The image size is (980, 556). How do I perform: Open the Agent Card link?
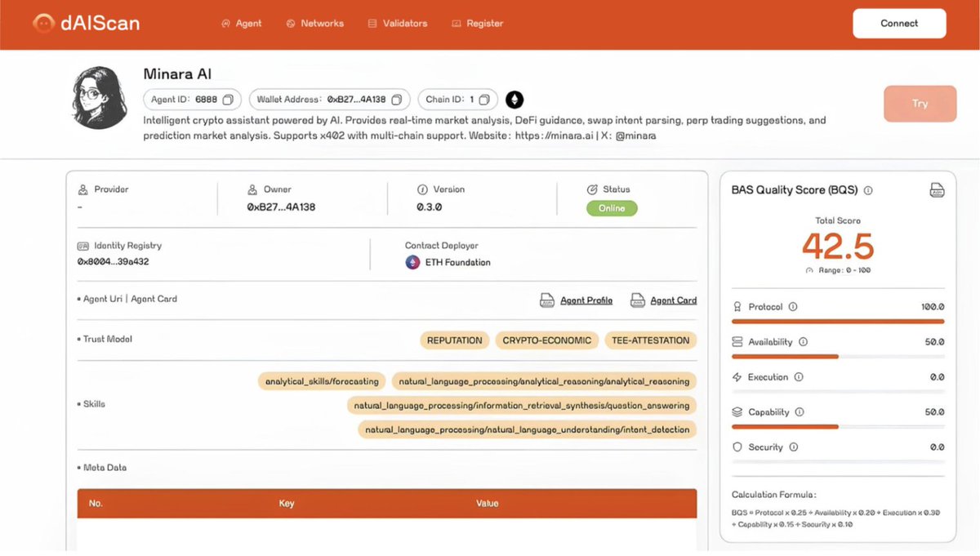point(674,300)
